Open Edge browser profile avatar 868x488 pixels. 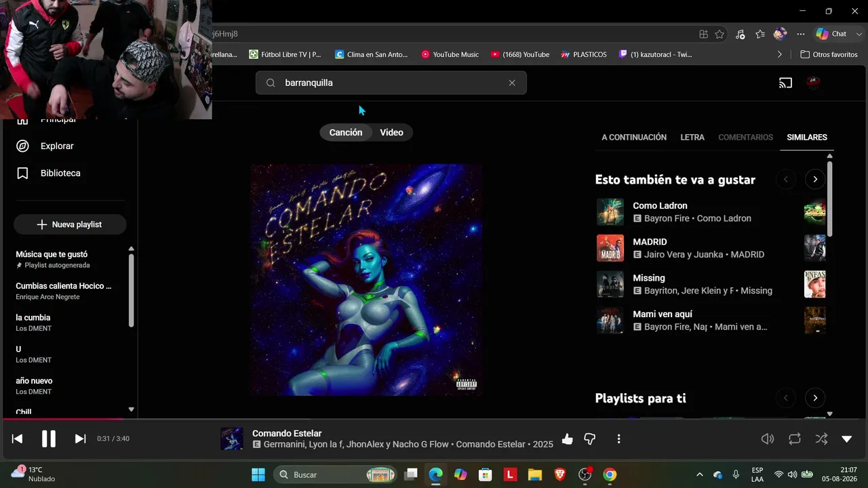pos(781,34)
